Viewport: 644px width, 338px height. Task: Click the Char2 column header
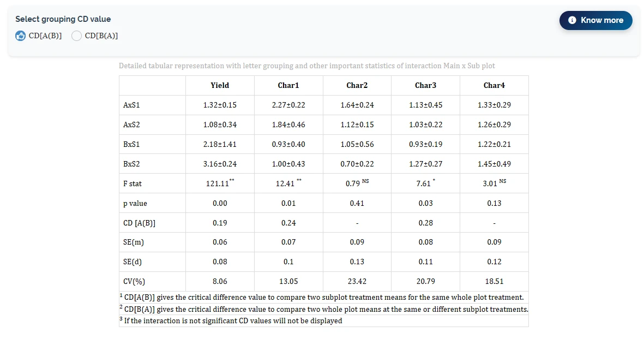coord(357,86)
